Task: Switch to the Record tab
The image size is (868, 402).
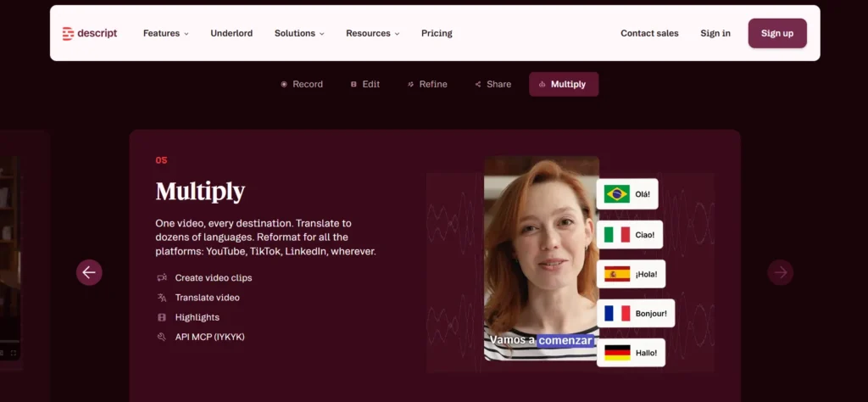Action: (302, 84)
